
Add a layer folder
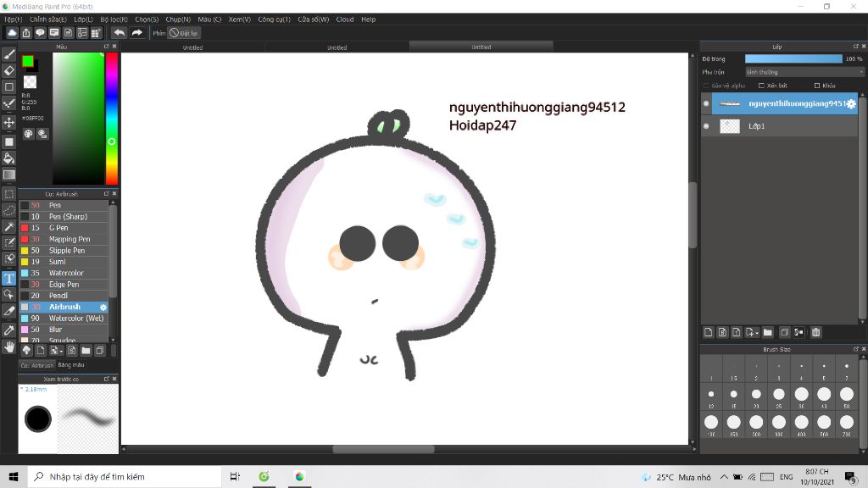pyautogui.click(x=767, y=332)
